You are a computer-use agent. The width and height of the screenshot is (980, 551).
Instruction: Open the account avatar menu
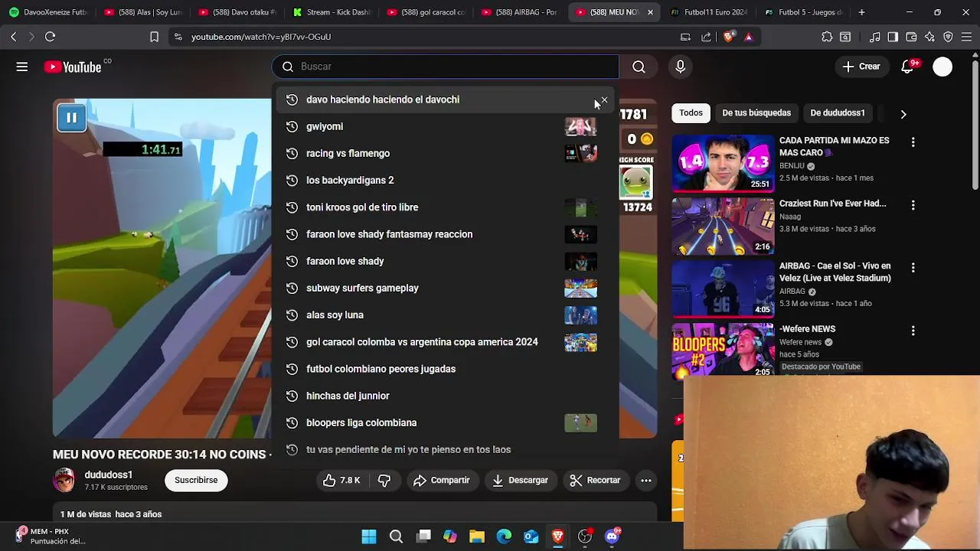coord(942,67)
